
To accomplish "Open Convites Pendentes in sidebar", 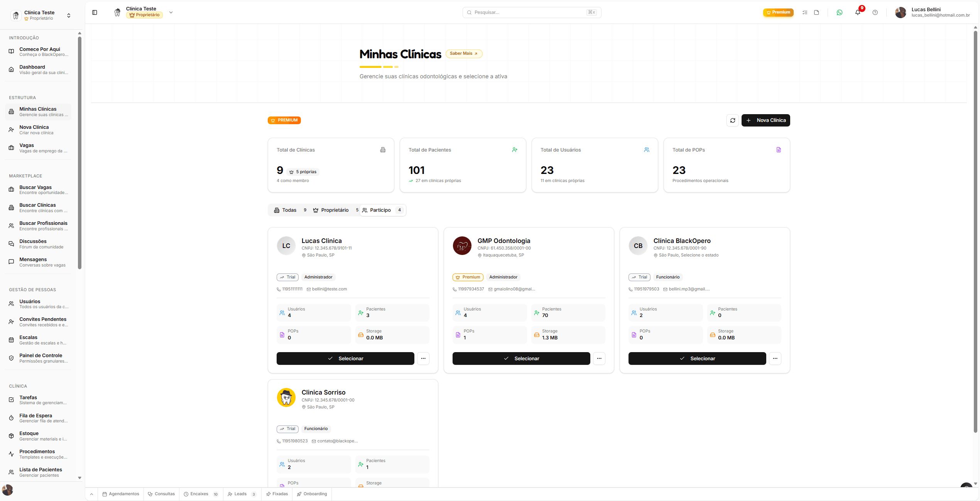I will tap(39, 322).
